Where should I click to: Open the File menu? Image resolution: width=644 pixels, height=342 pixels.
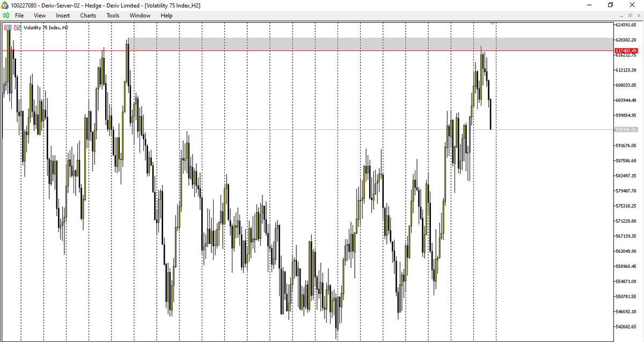tap(19, 16)
